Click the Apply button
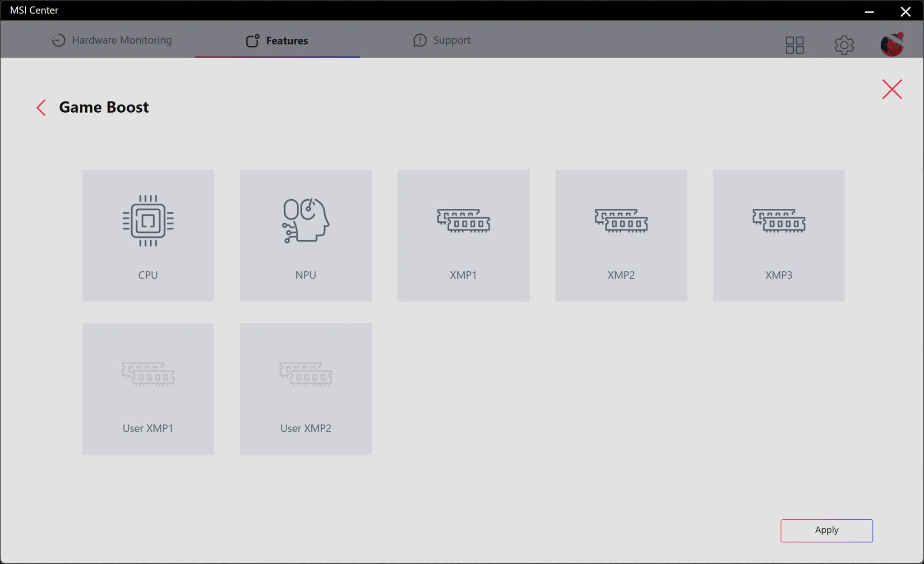Image resolution: width=924 pixels, height=564 pixels. click(x=827, y=531)
